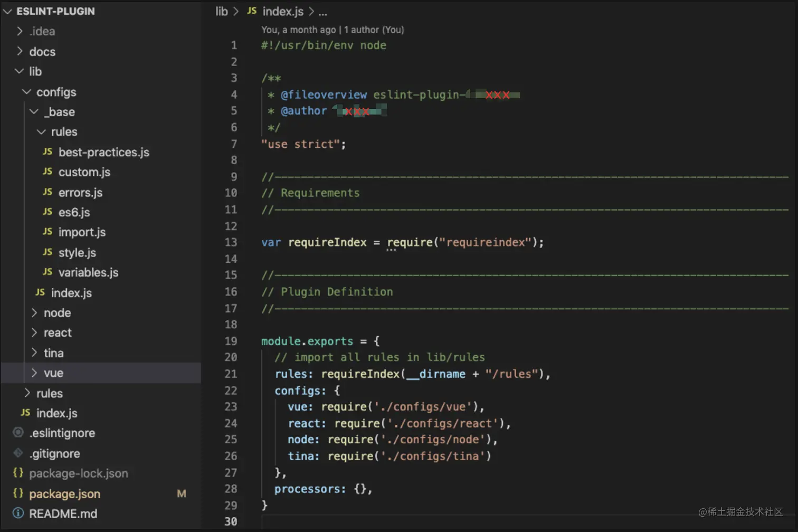Collapse the _base folder chevron

[x=34, y=112]
